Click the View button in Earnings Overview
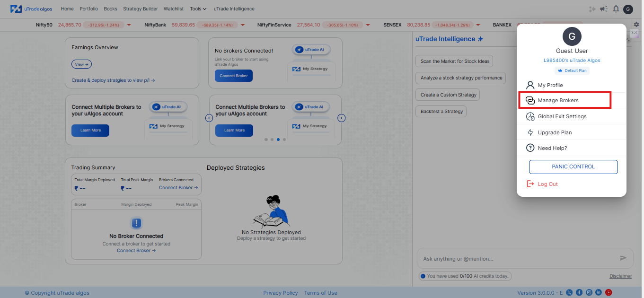Image resolution: width=644 pixels, height=298 pixels. (x=81, y=64)
